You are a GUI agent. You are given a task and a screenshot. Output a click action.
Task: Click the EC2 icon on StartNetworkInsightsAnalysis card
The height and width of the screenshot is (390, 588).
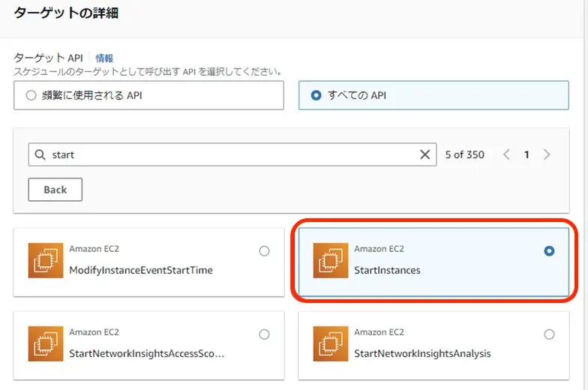tap(331, 343)
